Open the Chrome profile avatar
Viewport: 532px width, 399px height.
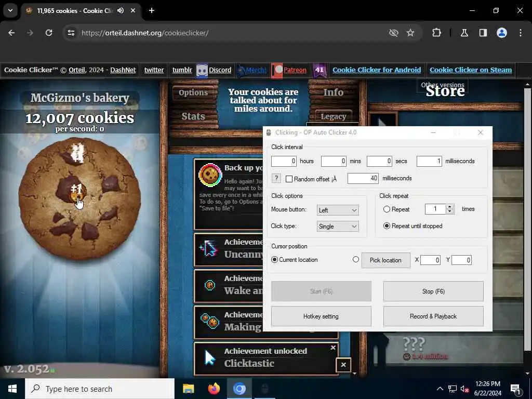(x=502, y=33)
